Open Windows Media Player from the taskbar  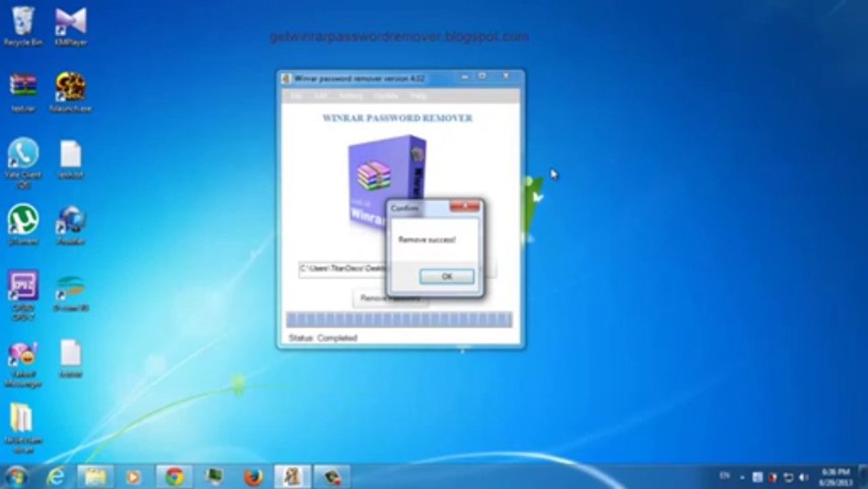pyautogui.click(x=134, y=477)
